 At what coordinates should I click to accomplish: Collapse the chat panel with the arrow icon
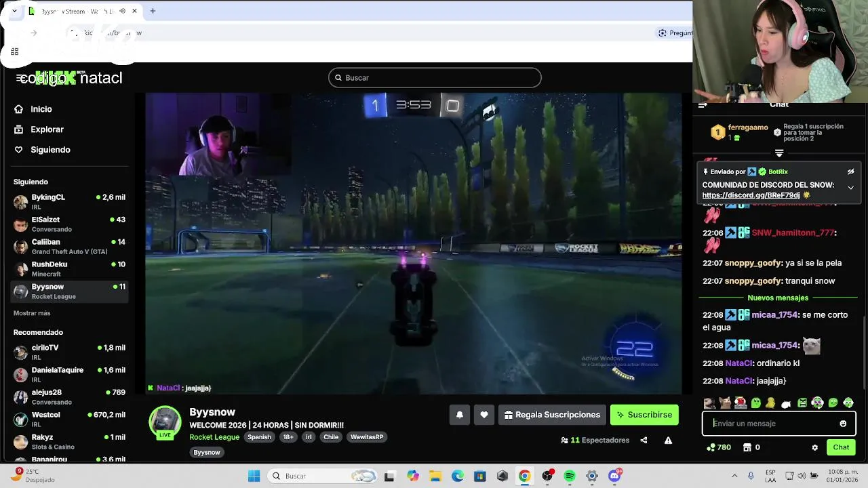click(703, 105)
